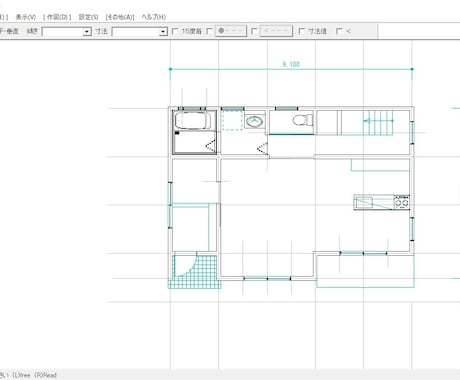Expand the 傾き angle dropdown

coord(87,32)
